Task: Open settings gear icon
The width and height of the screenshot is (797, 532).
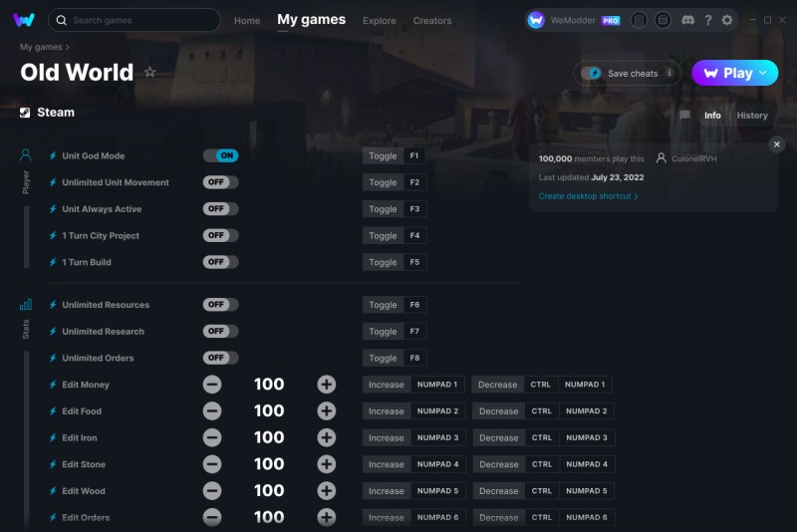Action: click(727, 20)
